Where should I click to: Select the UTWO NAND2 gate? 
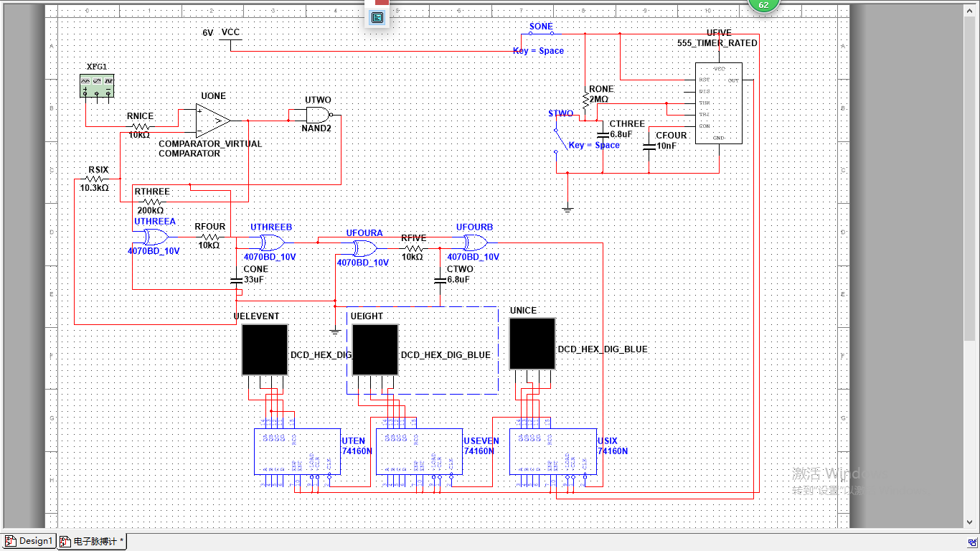319,116
